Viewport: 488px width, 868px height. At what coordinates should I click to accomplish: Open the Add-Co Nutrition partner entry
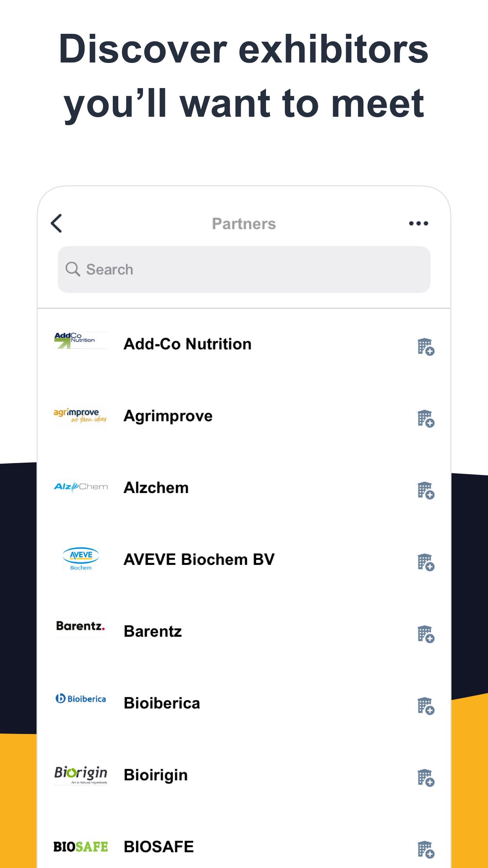(187, 344)
